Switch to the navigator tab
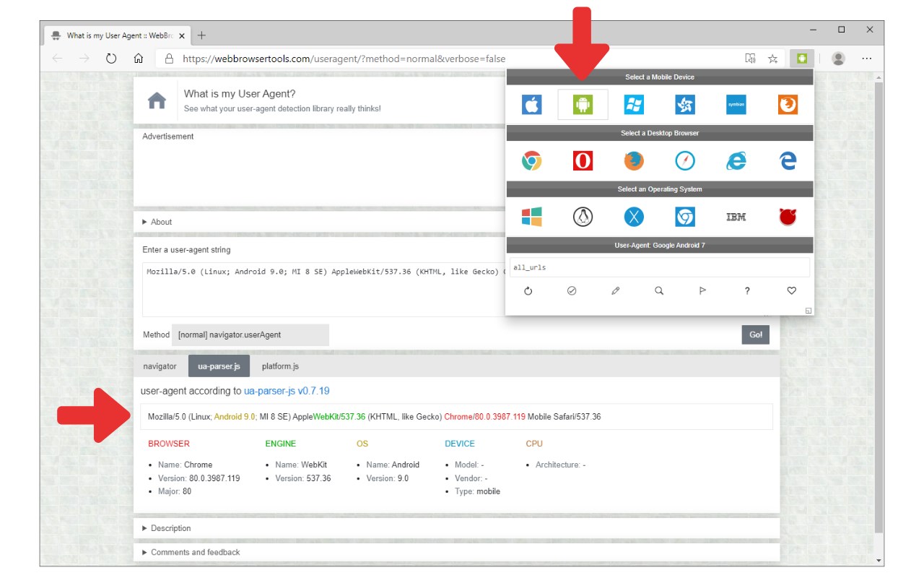 160,366
